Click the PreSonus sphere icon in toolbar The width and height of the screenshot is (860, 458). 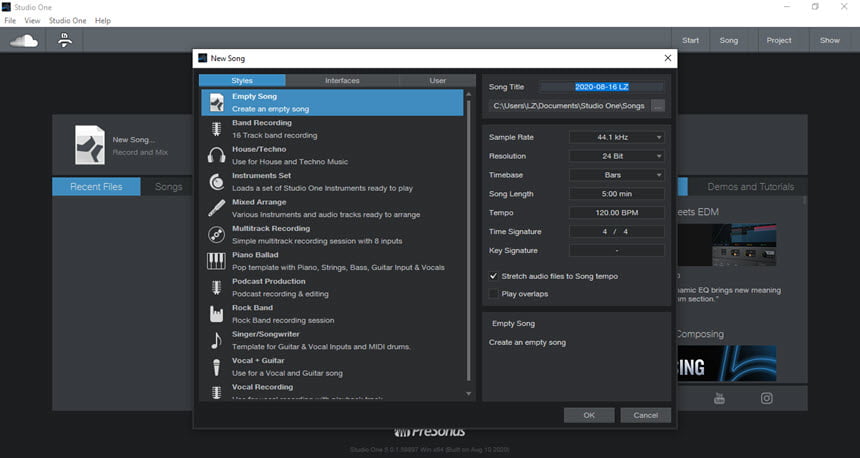click(65, 40)
